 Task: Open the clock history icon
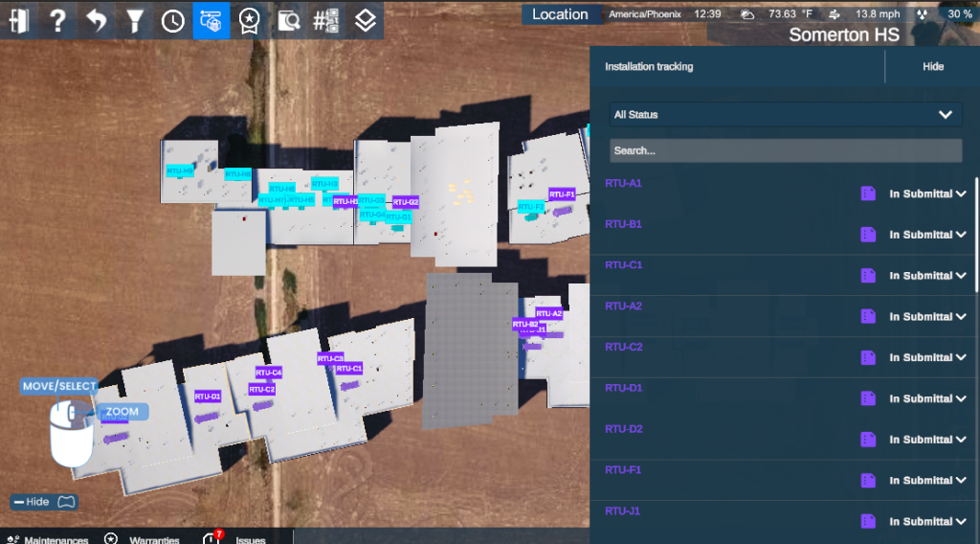click(173, 20)
